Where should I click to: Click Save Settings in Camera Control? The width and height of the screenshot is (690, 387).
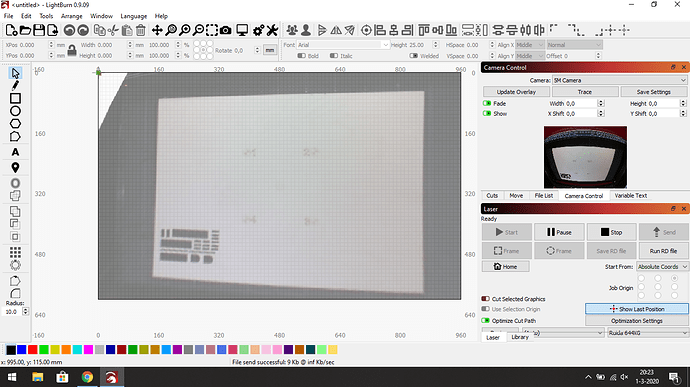point(653,92)
